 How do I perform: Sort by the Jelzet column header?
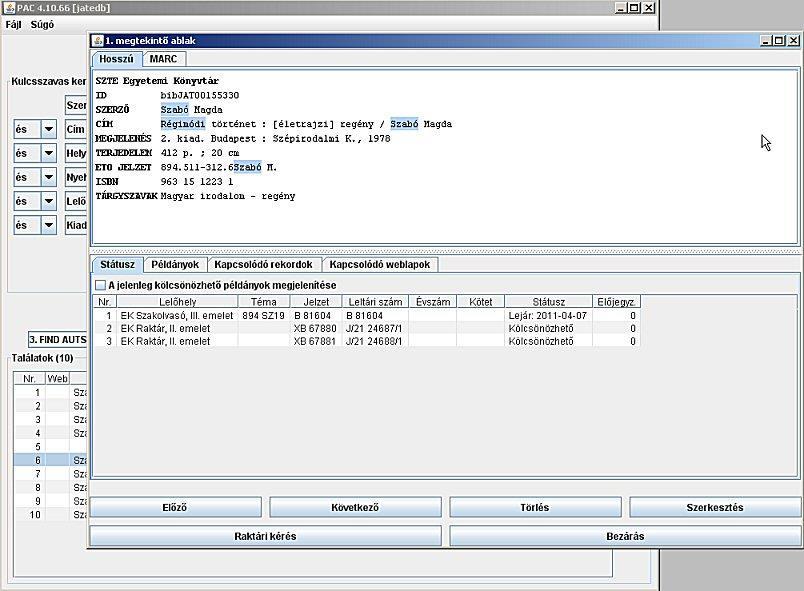pyautogui.click(x=316, y=302)
